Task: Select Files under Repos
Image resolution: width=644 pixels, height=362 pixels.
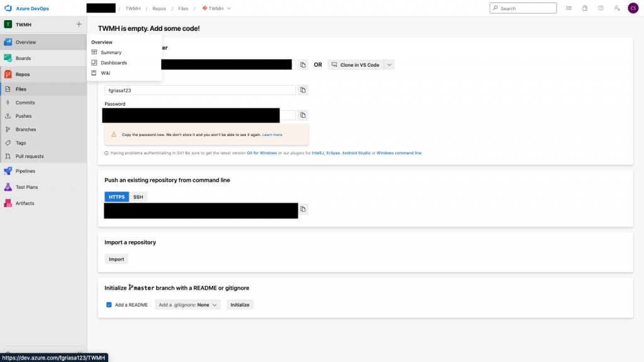Action: pos(43,89)
